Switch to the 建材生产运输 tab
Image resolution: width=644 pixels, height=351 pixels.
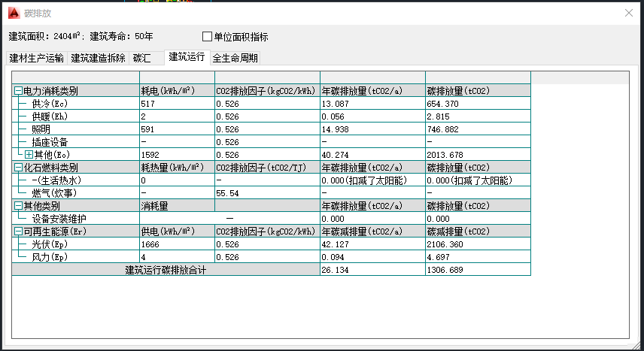pyautogui.click(x=37, y=58)
